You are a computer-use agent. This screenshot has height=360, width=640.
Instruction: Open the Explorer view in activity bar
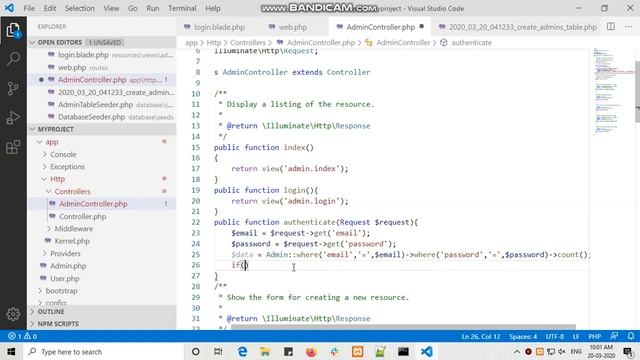(x=13, y=30)
